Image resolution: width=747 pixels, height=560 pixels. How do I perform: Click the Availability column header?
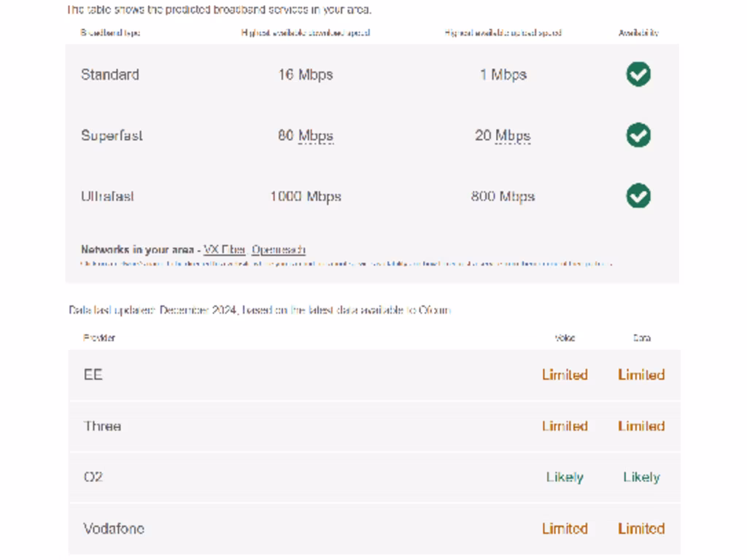638,33
